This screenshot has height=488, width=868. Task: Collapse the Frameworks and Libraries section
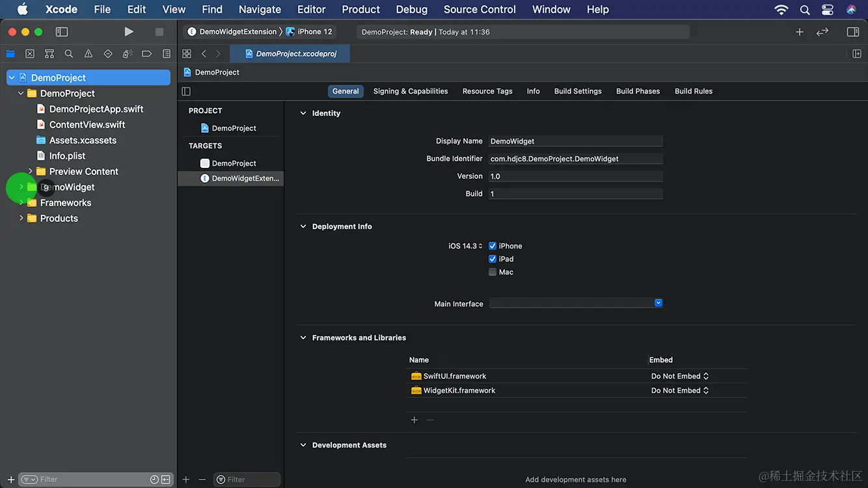(303, 338)
